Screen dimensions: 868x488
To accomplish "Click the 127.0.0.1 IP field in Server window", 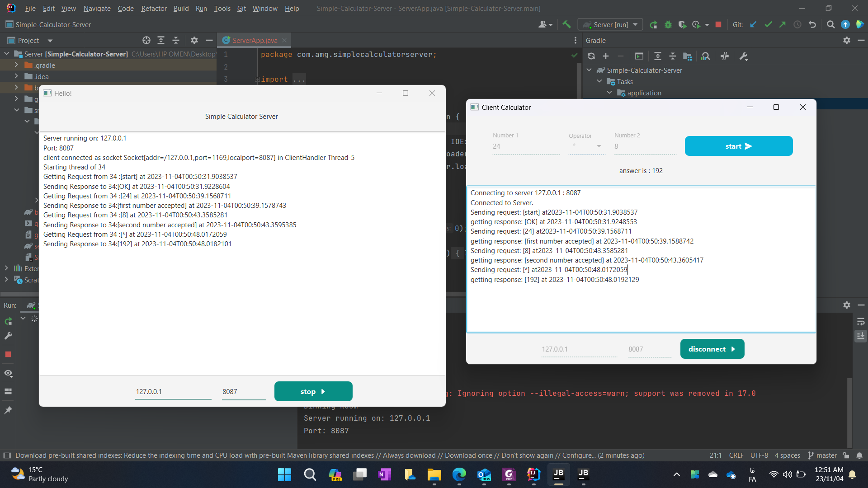I will coord(173,391).
